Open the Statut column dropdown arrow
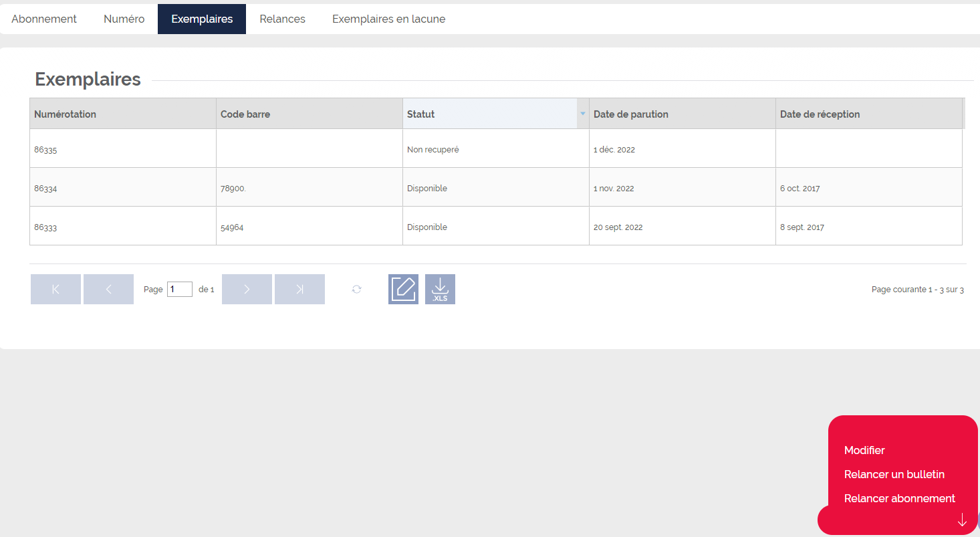Viewport: 980px width, 537px height. point(583,114)
